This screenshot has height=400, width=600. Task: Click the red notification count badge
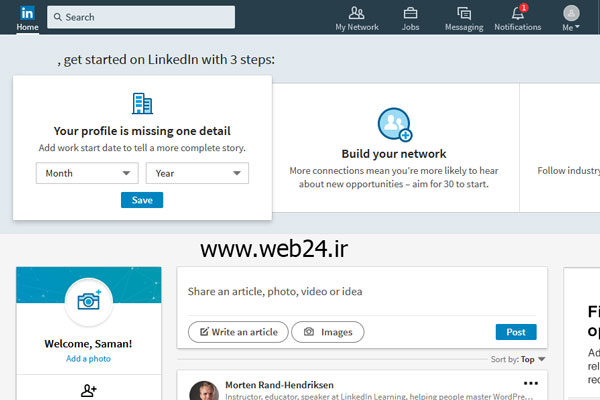click(524, 8)
